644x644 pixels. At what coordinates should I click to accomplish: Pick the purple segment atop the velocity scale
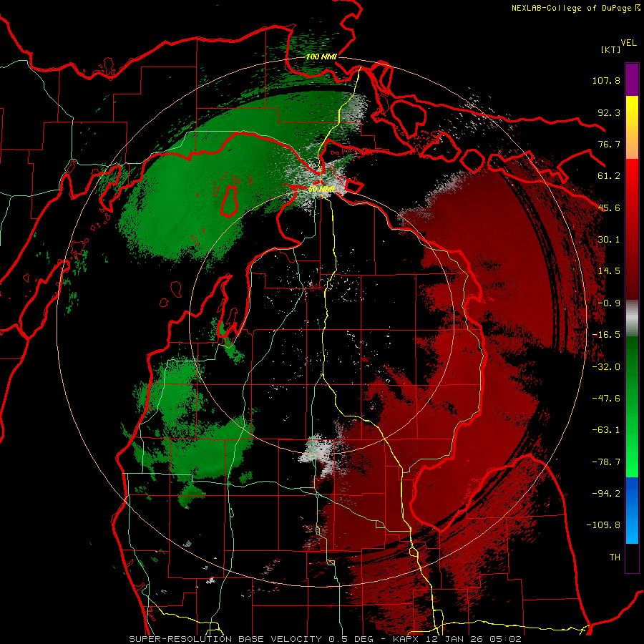tap(632, 79)
